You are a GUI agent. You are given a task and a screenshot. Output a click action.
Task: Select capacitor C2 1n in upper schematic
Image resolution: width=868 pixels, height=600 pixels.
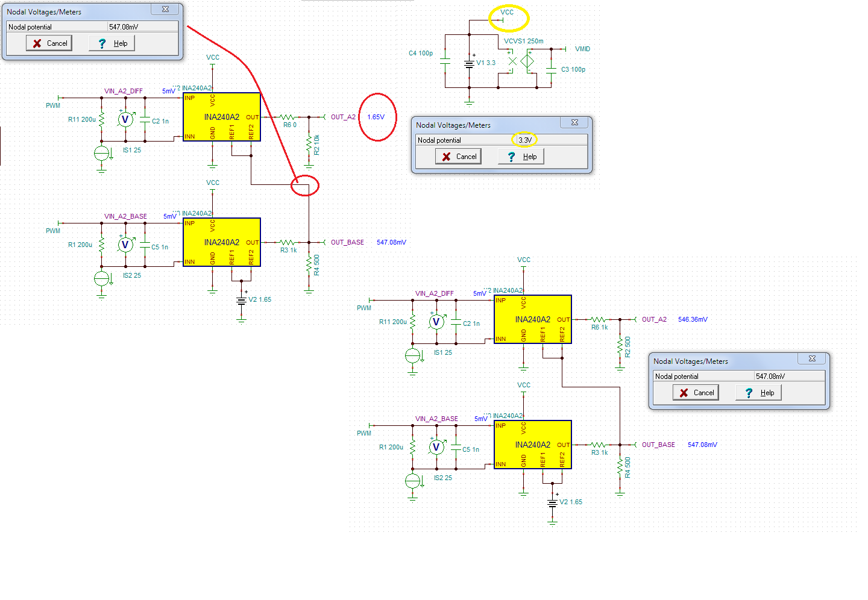pos(145,120)
